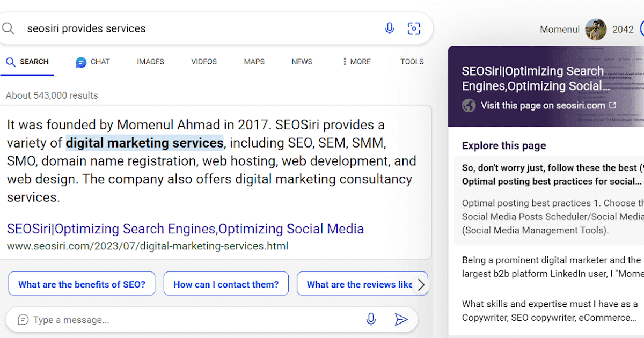Reveal more suggestion chips with the right chevron
This screenshot has height=338, width=644.
click(x=422, y=284)
